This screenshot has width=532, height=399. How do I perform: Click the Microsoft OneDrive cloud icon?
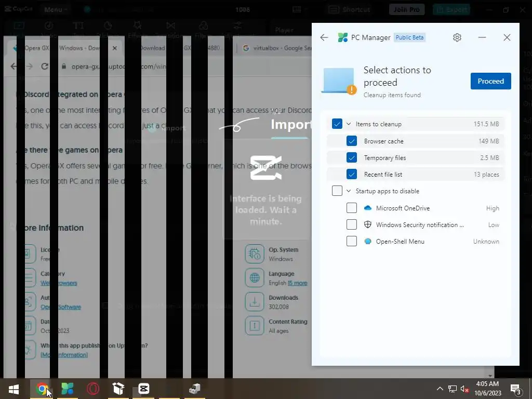click(367, 208)
